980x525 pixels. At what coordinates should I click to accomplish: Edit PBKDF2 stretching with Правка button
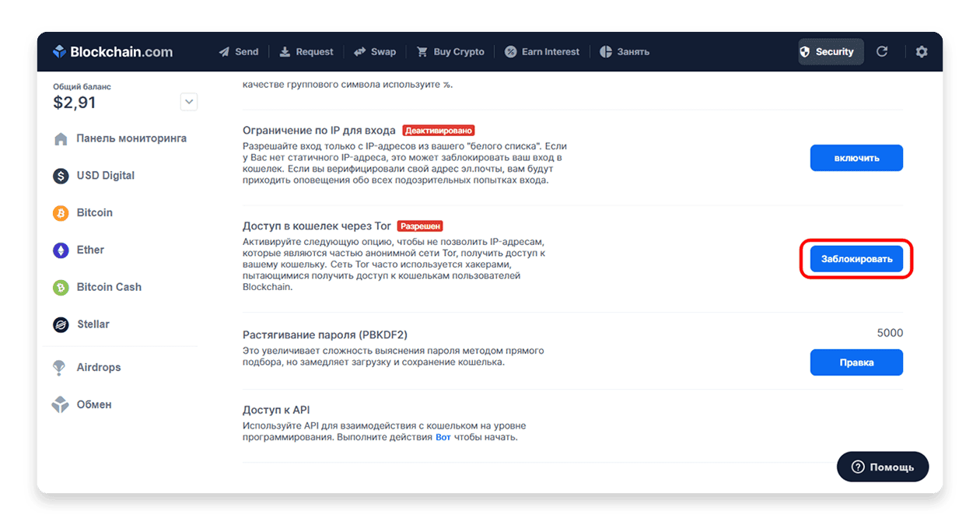tap(856, 362)
